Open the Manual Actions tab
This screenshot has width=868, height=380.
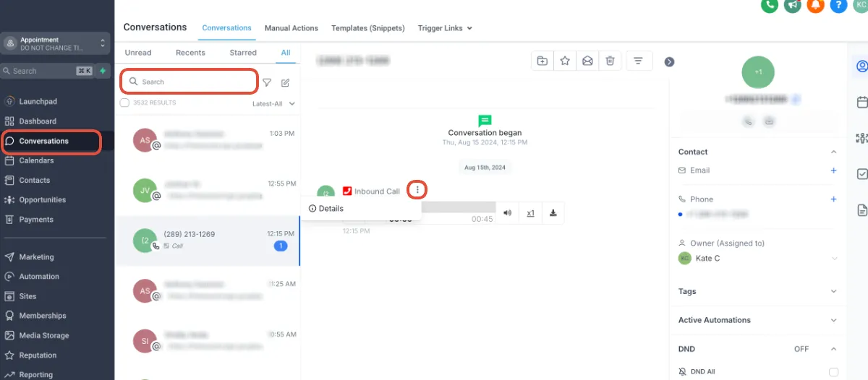point(292,28)
